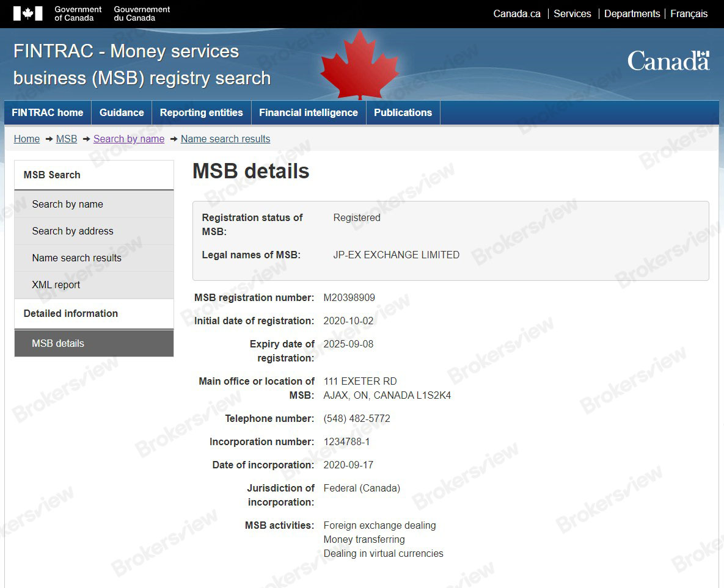Open the FINTRAC home tab
The image size is (724, 588).
click(x=46, y=112)
